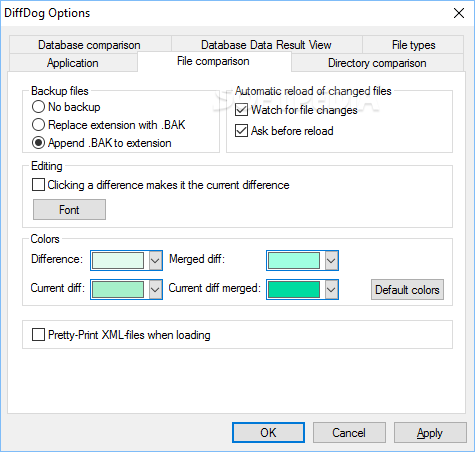Confirm settings with the OK button
This screenshot has height=452, width=475.
coord(268,433)
